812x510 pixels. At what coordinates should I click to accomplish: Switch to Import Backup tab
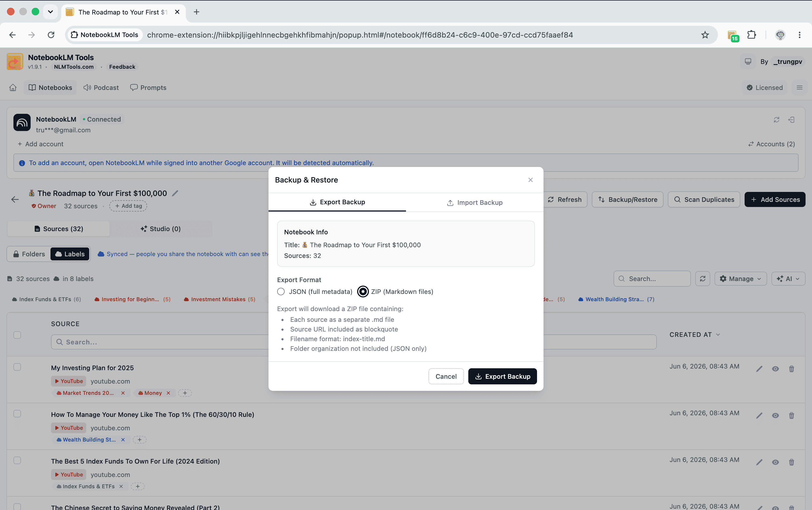(x=474, y=203)
